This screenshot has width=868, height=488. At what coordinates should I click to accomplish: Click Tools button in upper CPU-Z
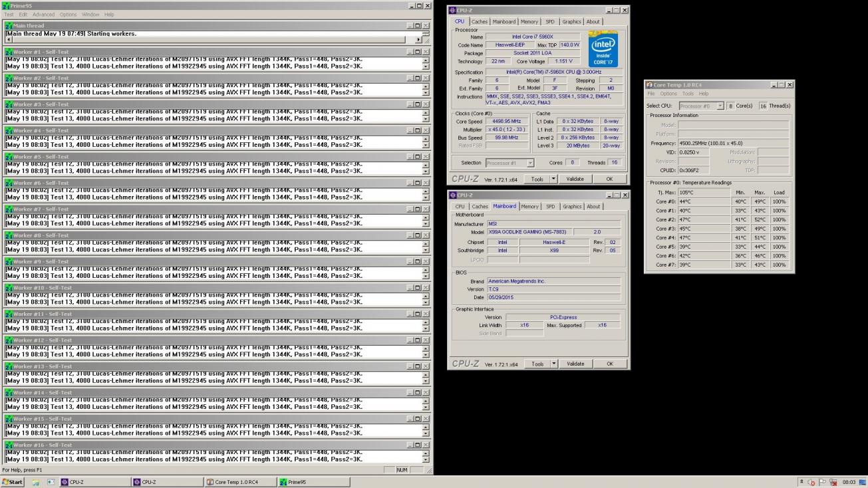[537, 179]
